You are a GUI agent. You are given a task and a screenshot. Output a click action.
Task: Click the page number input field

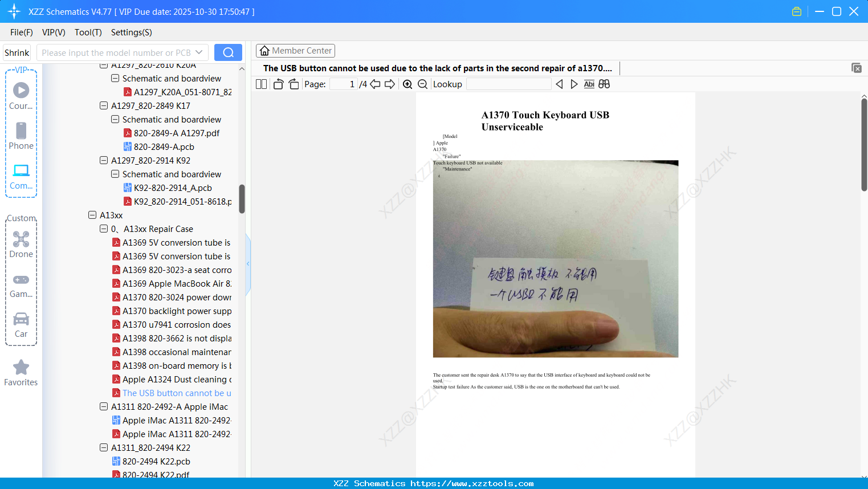pos(344,84)
